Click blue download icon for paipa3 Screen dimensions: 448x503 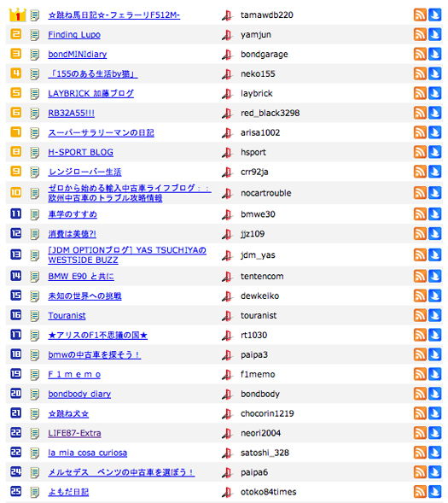435,354
